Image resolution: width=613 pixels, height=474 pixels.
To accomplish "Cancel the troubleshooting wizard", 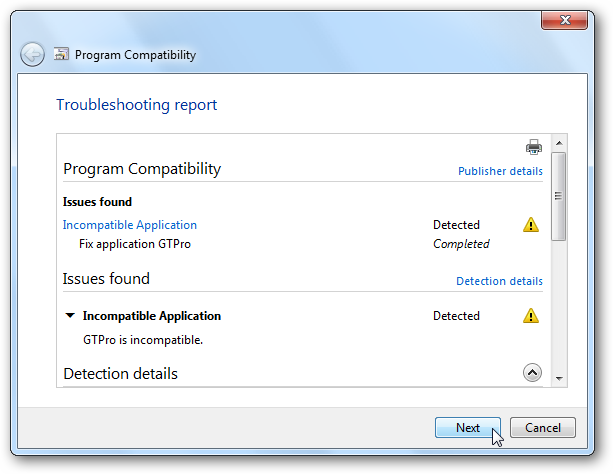I will pyautogui.click(x=542, y=427).
